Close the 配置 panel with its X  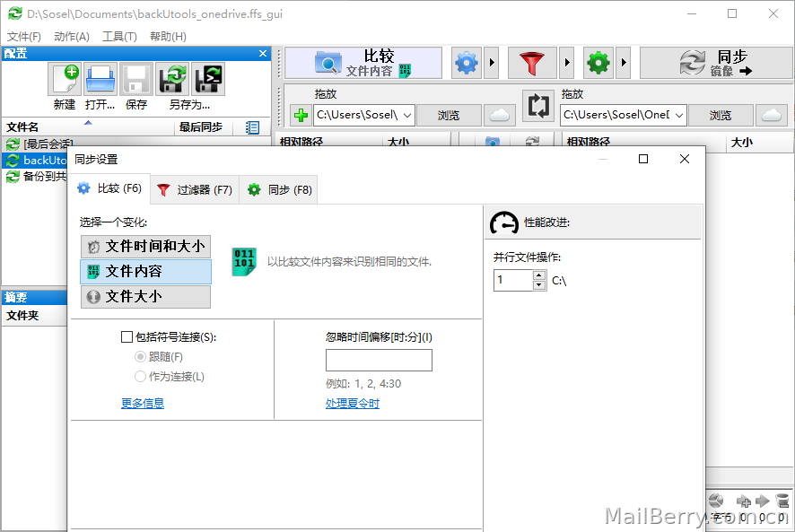(x=263, y=53)
